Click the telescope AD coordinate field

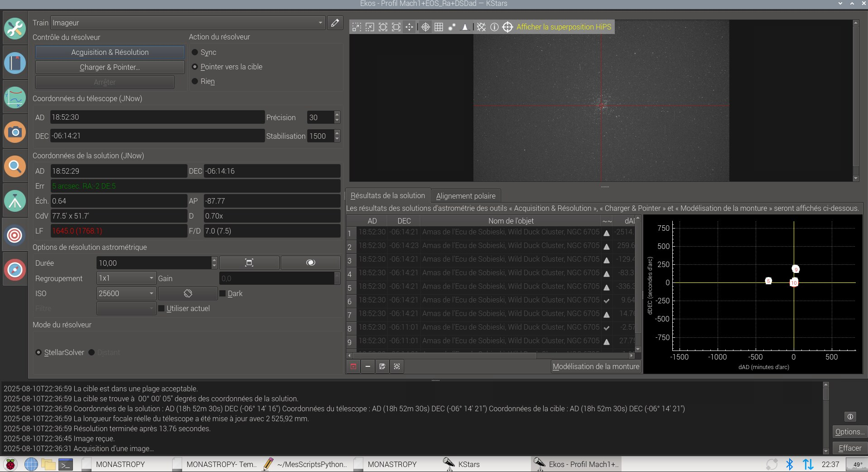tap(157, 117)
